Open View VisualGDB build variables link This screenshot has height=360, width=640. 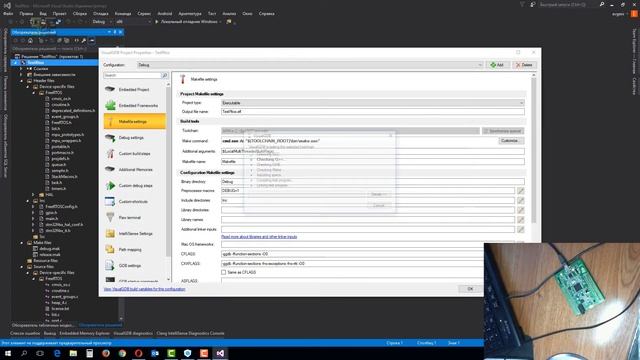click(144, 289)
